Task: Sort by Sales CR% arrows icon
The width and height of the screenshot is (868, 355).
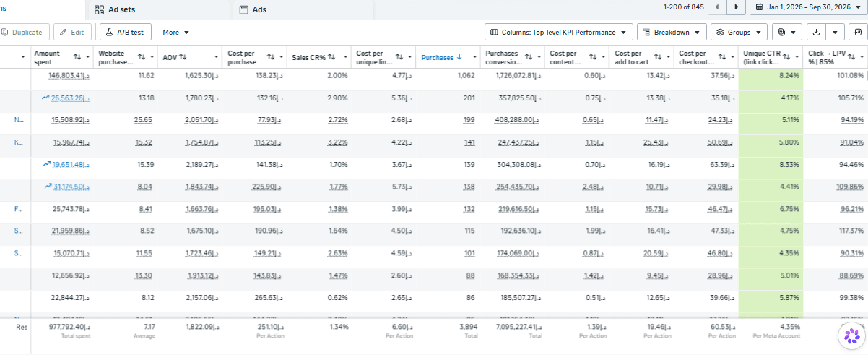Action: [331, 57]
